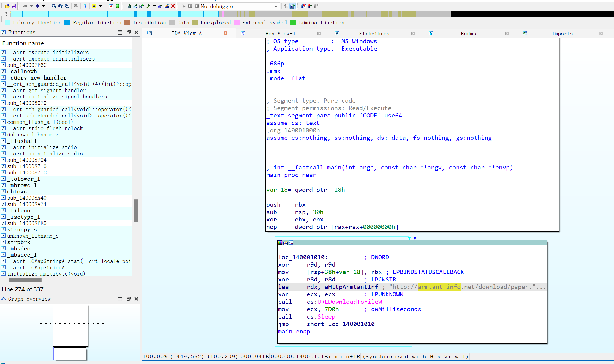Click the graph node color icon
Viewport: 614px width, 364px height.
280,243
